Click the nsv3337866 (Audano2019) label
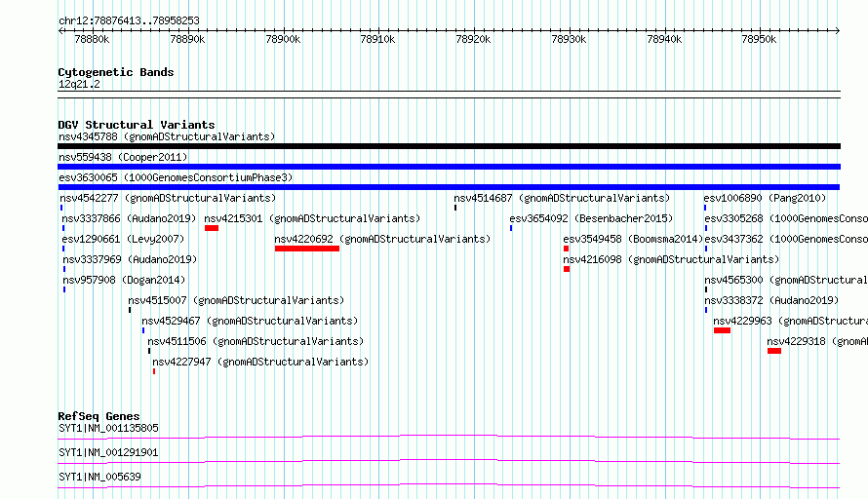Viewport: 868px width, 499px height. pyautogui.click(x=129, y=218)
